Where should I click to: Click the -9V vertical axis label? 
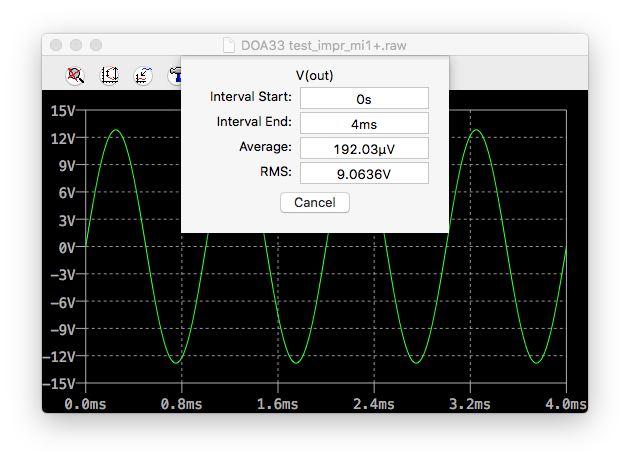click(63, 330)
